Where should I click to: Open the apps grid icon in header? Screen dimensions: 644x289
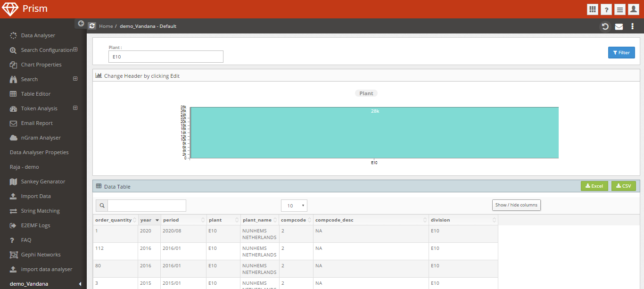tap(593, 9)
